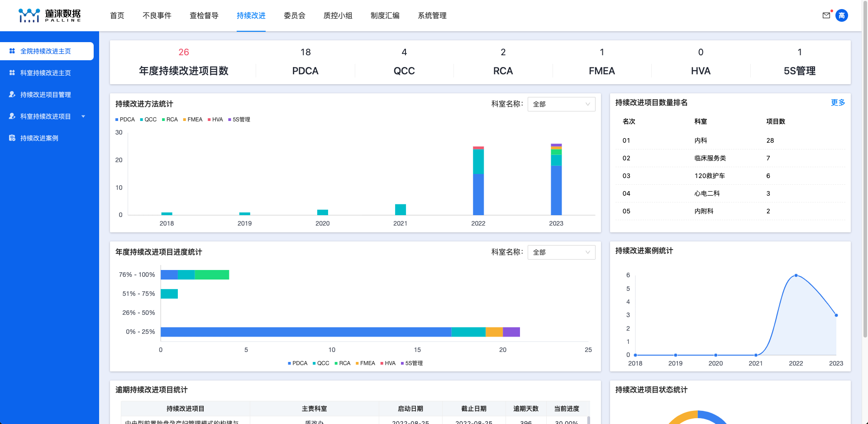Viewport: 868px width, 424px height.
Task: Click the 2023 data point on case chart
Action: tap(836, 315)
